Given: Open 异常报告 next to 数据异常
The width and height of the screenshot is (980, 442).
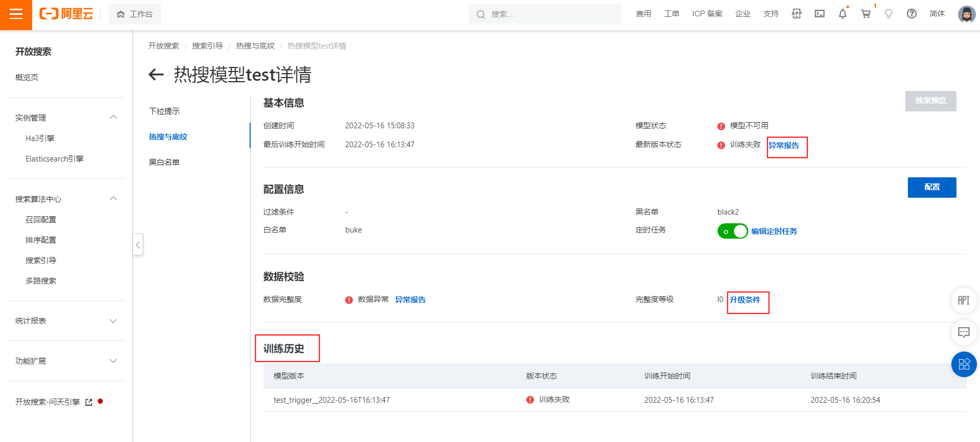Looking at the screenshot, I should (410, 299).
